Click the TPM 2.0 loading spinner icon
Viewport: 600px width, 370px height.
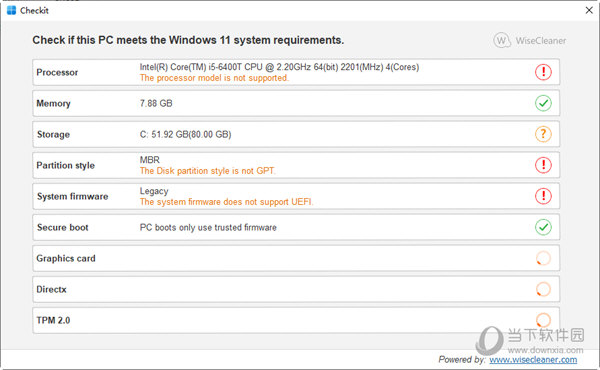pos(543,320)
